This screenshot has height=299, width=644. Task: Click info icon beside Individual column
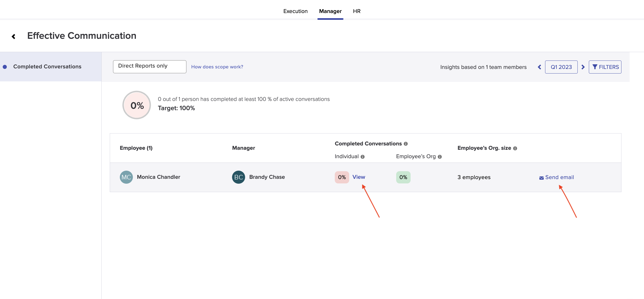[x=362, y=157]
